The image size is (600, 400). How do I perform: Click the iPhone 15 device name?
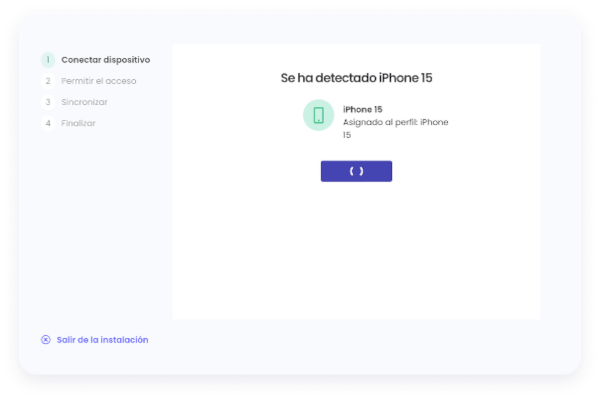pyautogui.click(x=362, y=109)
